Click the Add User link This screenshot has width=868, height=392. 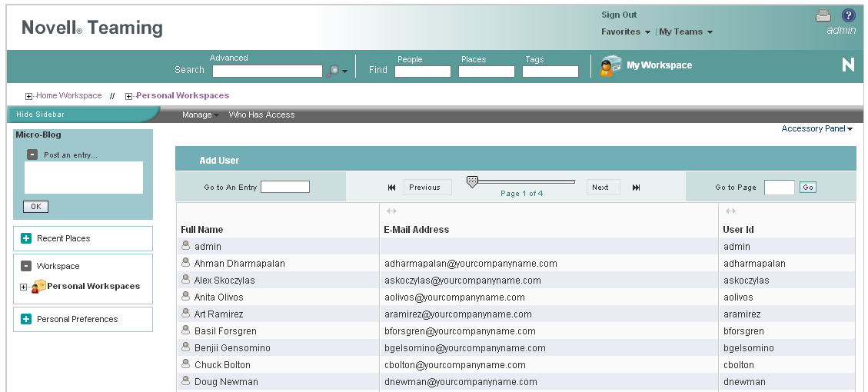219,160
